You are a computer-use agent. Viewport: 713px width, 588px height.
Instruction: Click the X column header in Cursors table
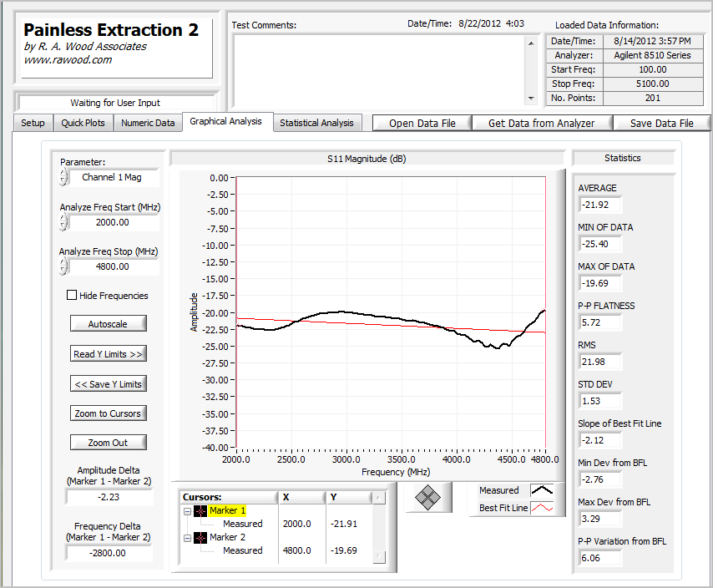[301, 498]
